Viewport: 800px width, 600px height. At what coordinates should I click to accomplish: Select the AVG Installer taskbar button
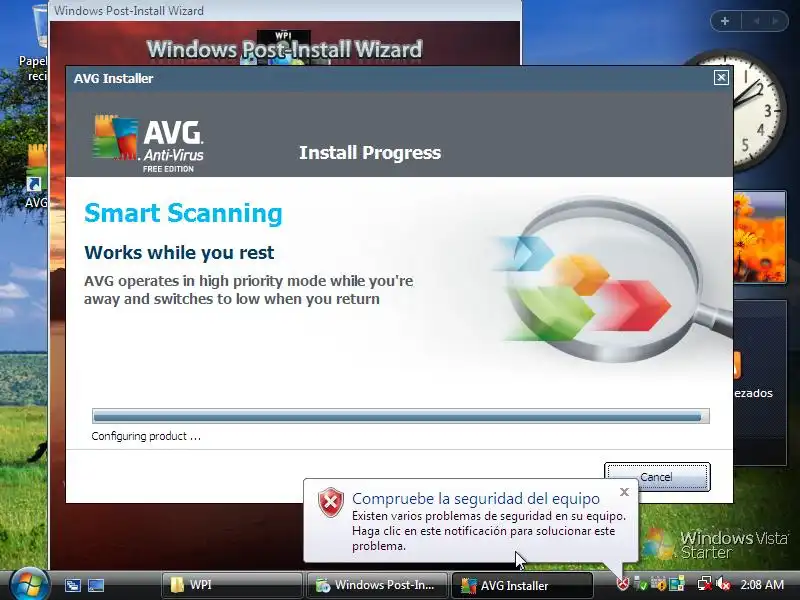click(x=522, y=585)
